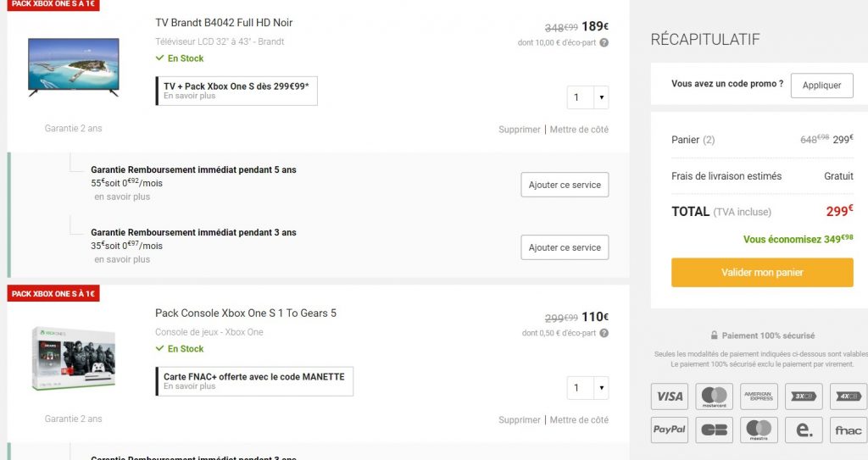Viewport: 868px width, 460px height.
Task: Click the Visa payment icon
Action: click(x=670, y=396)
